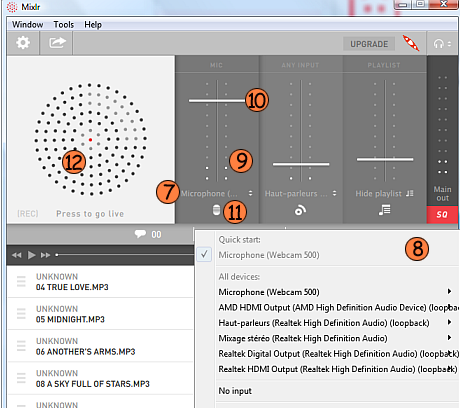Viewport: 460px width, 408px height.
Task: Click the share arrow icon
Action: point(57,43)
